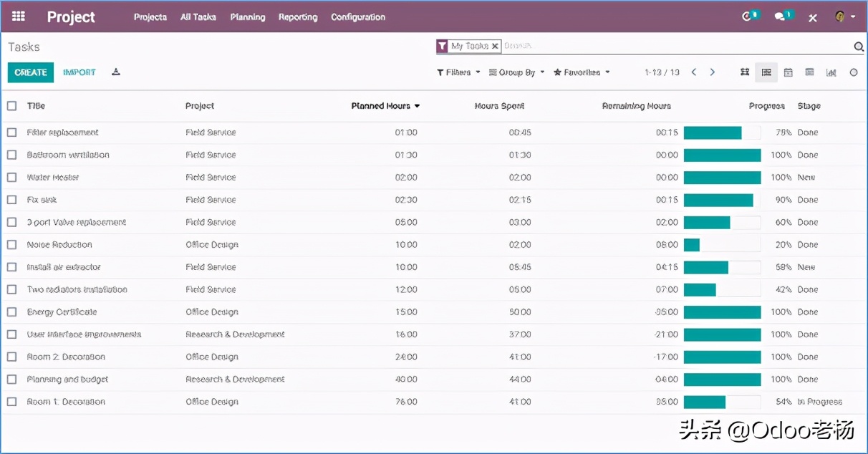Select the Water Heater task checkbox
The image size is (868, 454).
point(12,178)
